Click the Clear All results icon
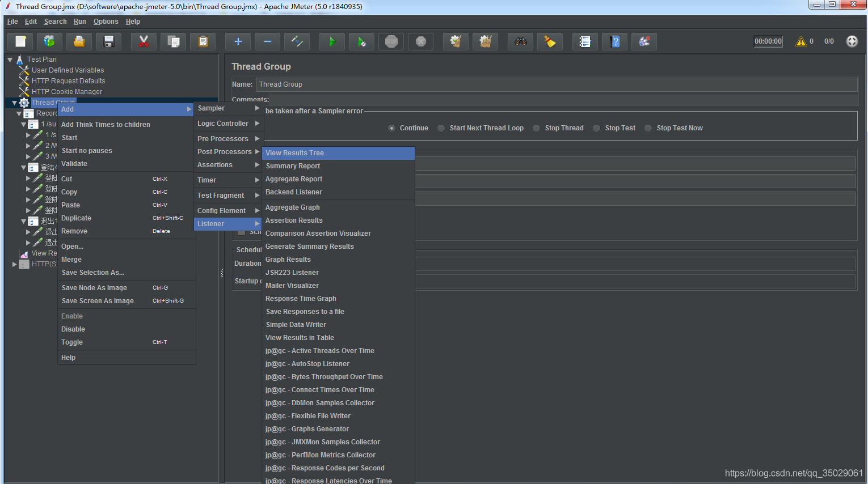Image resolution: width=868 pixels, height=484 pixels. click(485, 41)
